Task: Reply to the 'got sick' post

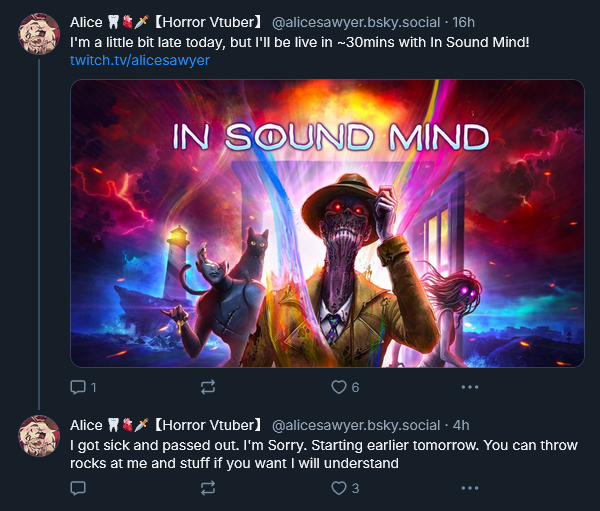Action: pos(79,488)
